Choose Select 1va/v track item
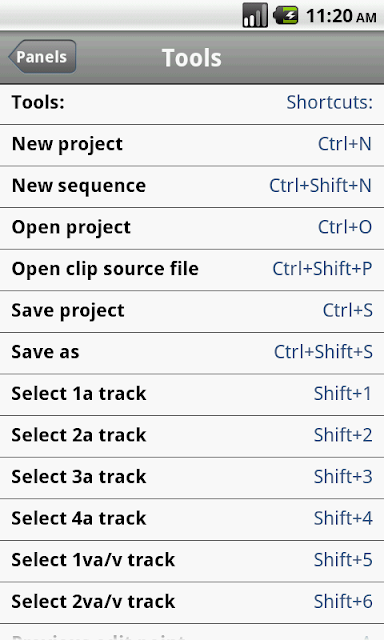The image size is (384, 640). click(192, 561)
